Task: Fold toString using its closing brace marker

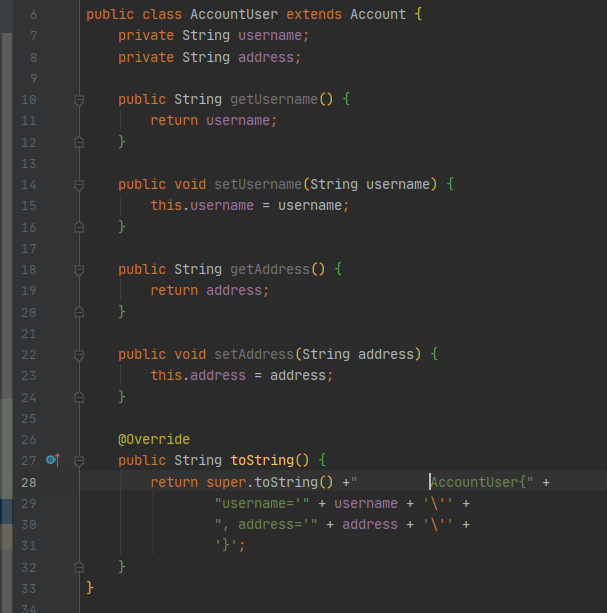Action: pyautogui.click(x=79, y=567)
